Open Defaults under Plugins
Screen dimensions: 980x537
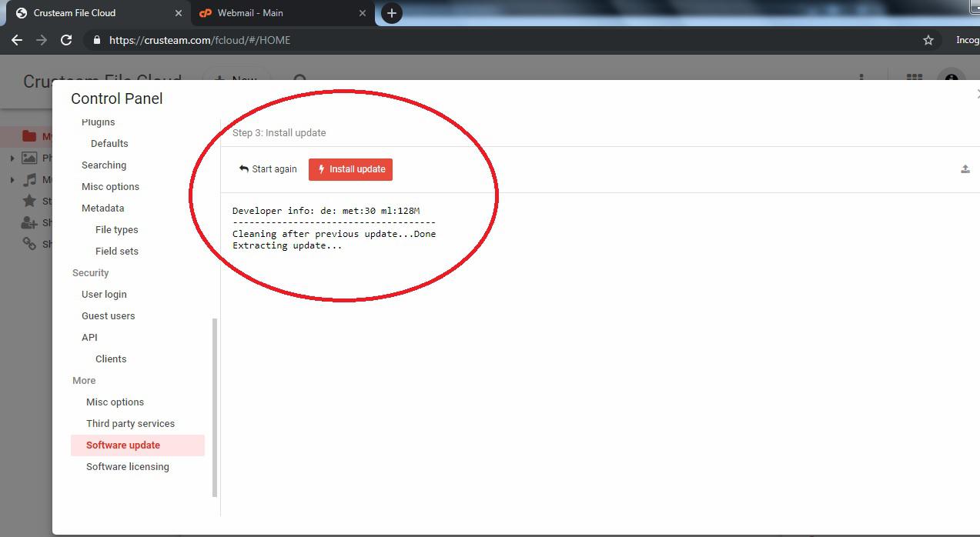click(109, 143)
